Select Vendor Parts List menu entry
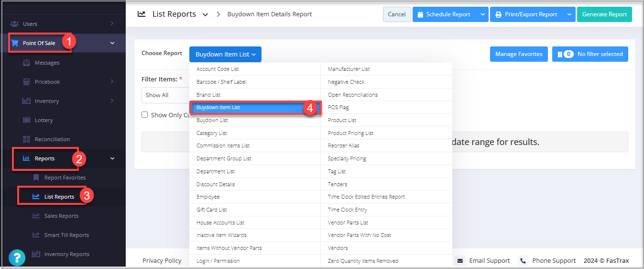Image resolution: width=644 pixels, height=269 pixels. click(348, 223)
